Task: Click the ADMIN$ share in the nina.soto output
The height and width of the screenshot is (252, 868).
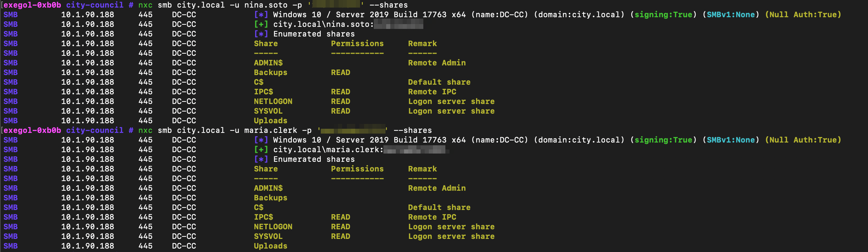Action: coord(268,63)
